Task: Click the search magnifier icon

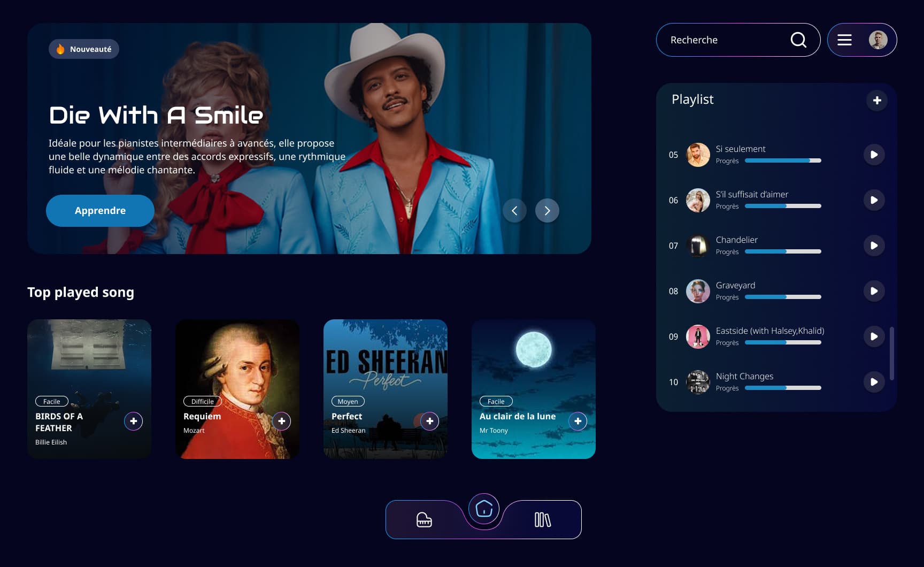Action: pos(798,40)
